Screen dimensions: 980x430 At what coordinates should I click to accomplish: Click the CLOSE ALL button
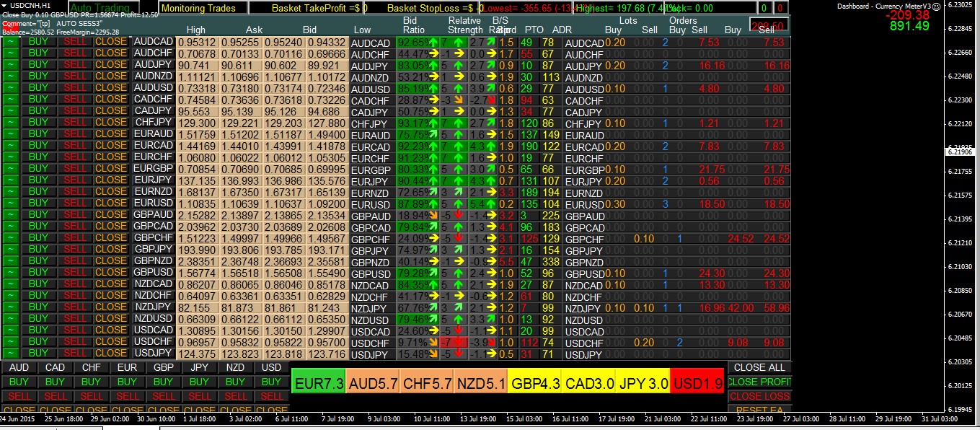[759, 367]
